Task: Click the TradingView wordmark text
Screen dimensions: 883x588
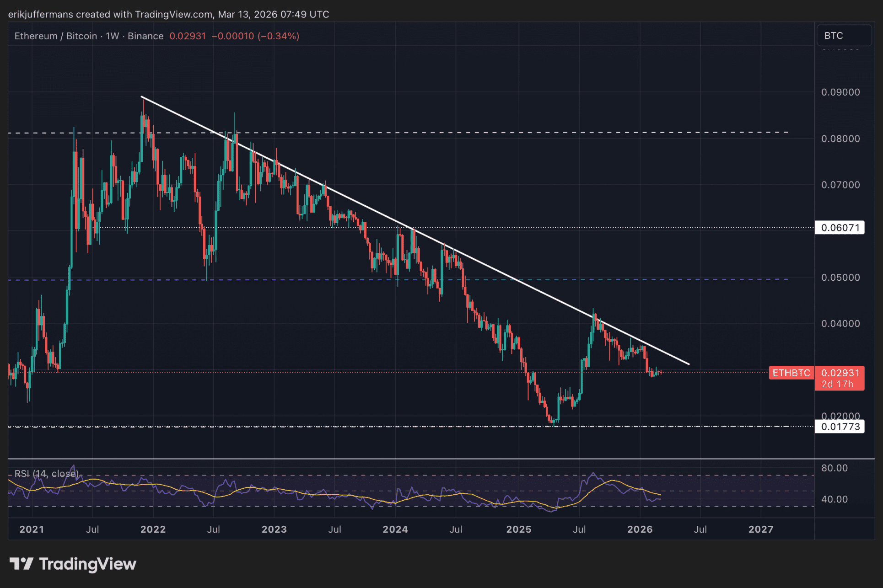Action: click(x=88, y=564)
